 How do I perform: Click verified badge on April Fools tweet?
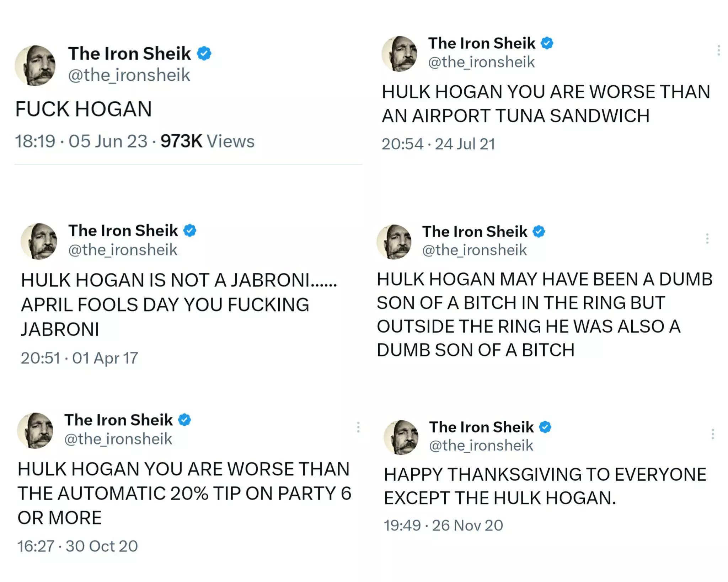point(190,230)
